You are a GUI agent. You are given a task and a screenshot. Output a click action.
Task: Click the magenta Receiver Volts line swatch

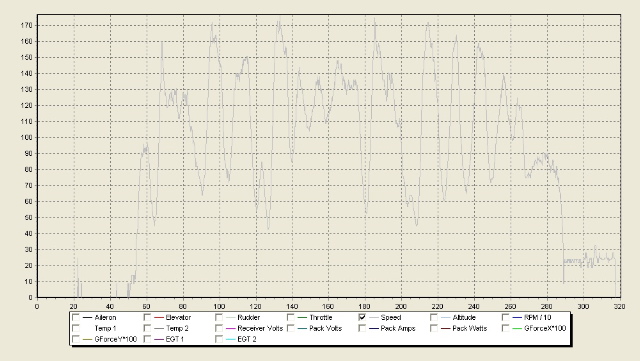click(x=231, y=328)
